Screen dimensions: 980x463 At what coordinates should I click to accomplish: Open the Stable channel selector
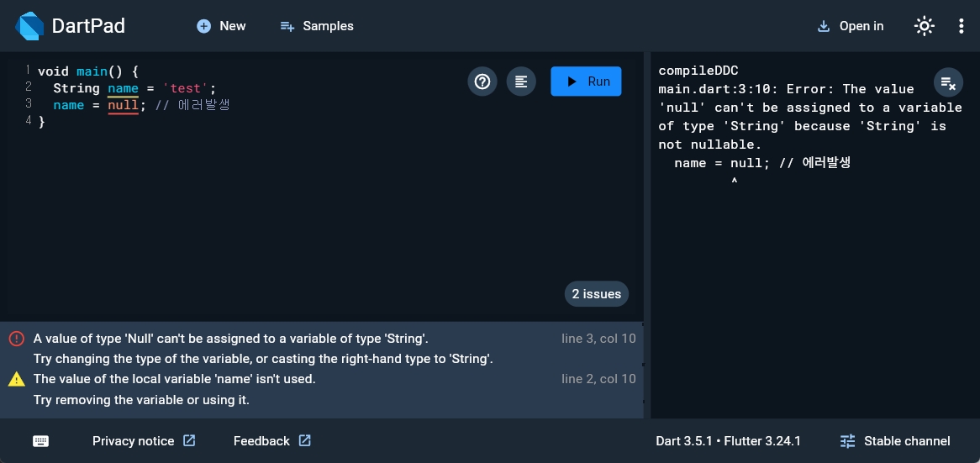click(x=895, y=441)
